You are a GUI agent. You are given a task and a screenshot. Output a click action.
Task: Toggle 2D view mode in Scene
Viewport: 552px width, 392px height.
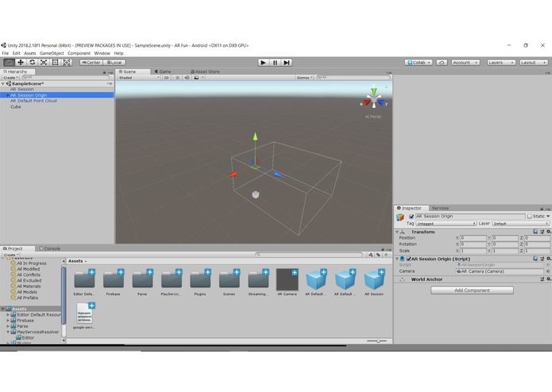pyautogui.click(x=166, y=78)
